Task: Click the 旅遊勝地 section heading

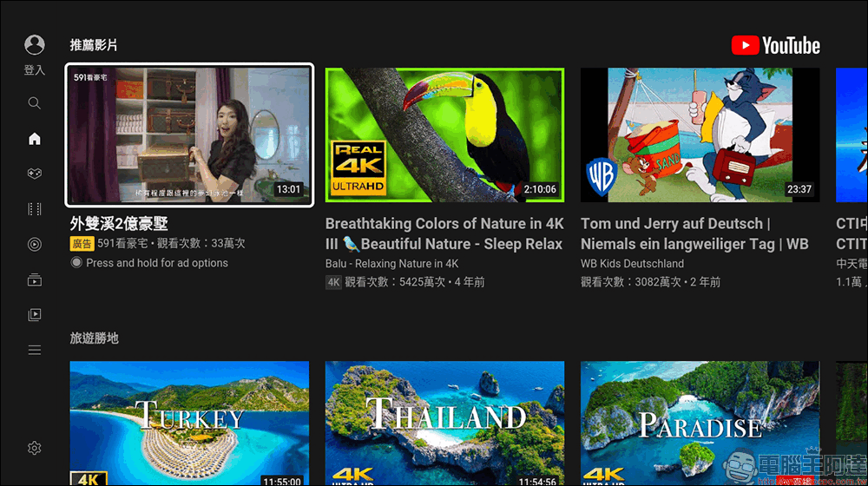Action: 94,338
